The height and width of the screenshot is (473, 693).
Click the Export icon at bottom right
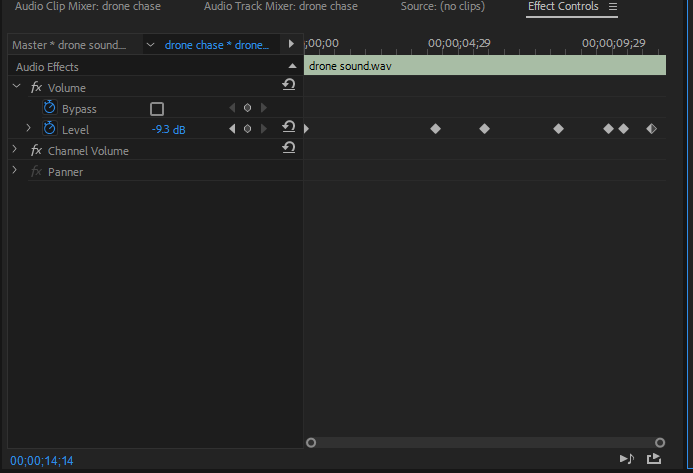click(654, 459)
